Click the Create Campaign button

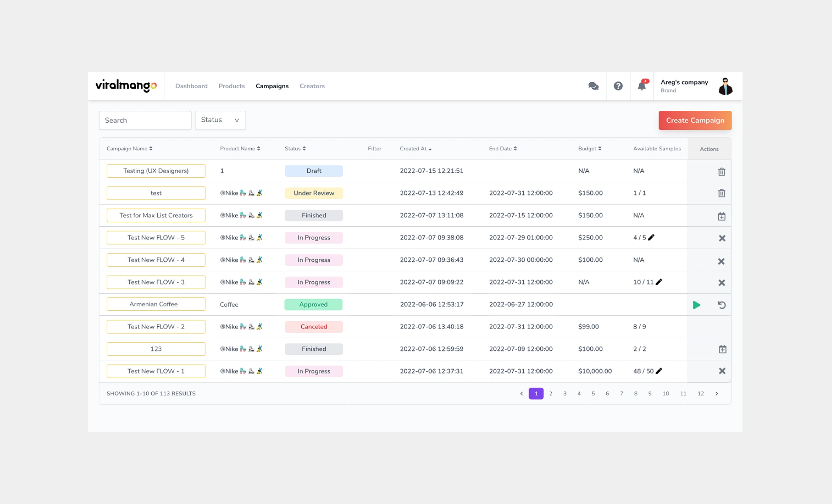(695, 120)
